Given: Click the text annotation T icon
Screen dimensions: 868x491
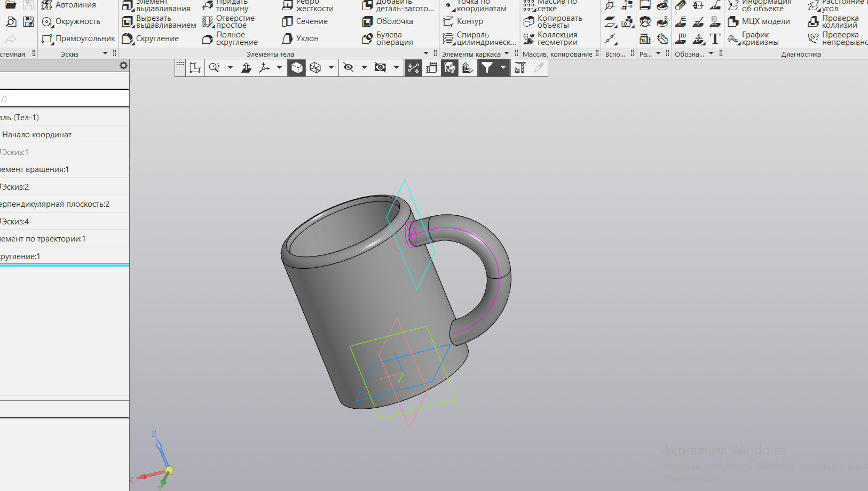Looking at the screenshot, I should click(x=715, y=39).
